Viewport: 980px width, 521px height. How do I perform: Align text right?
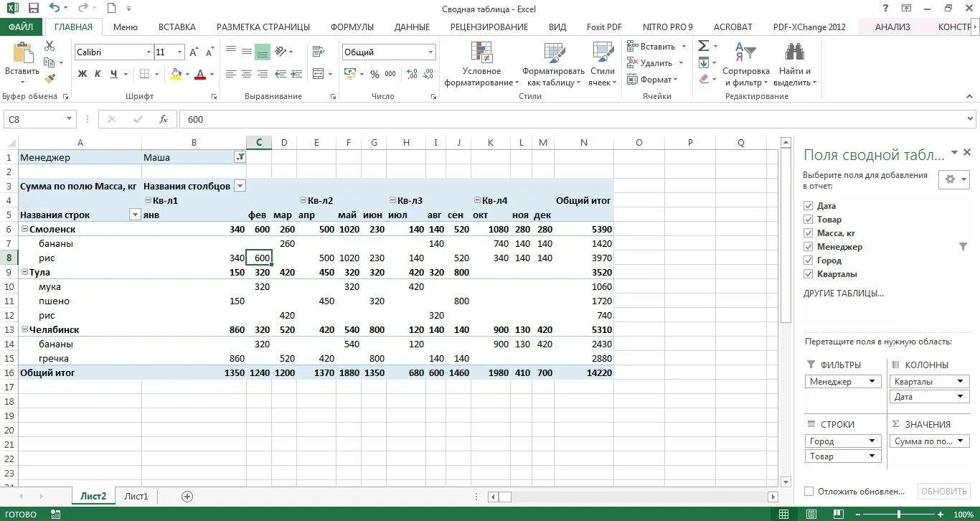click(x=262, y=74)
